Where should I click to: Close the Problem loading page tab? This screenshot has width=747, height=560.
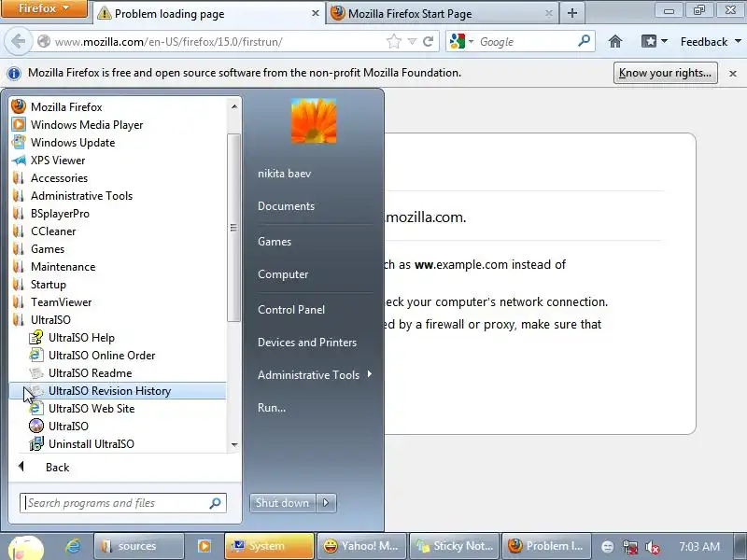click(x=315, y=13)
